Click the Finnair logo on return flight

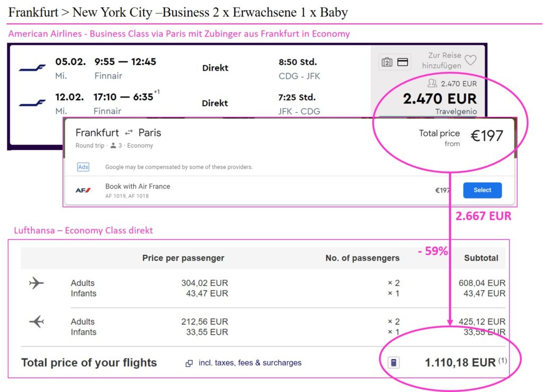point(32,103)
